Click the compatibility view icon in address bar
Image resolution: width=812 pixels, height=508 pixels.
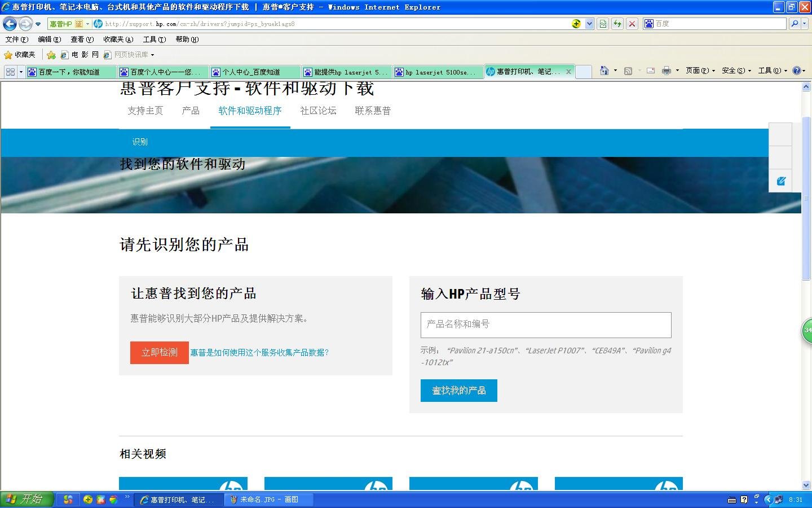click(x=603, y=24)
